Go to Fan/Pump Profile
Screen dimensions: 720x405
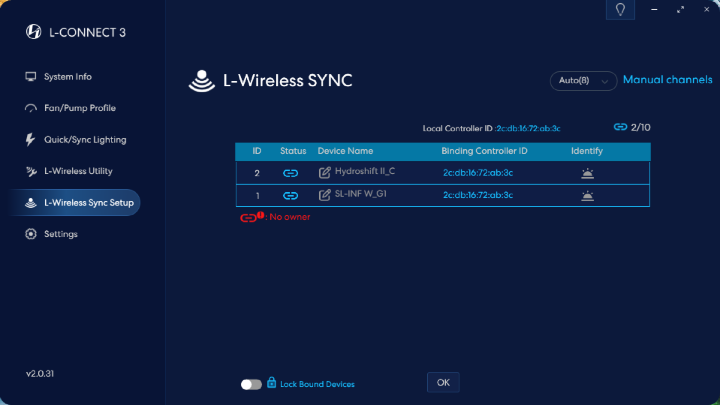click(79, 108)
